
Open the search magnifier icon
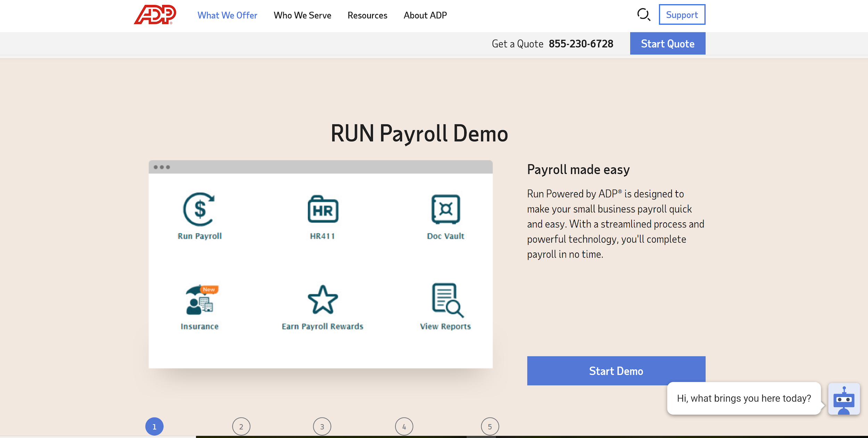point(643,15)
